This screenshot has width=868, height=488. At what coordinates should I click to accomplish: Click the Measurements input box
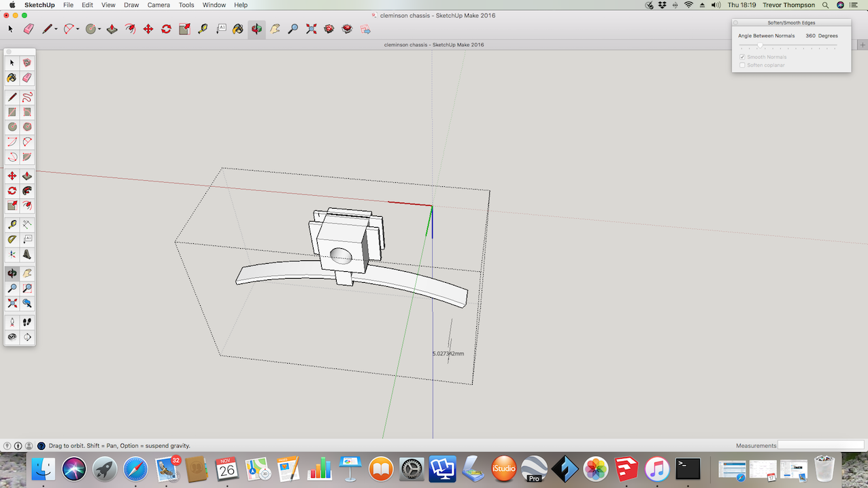[821, 446]
